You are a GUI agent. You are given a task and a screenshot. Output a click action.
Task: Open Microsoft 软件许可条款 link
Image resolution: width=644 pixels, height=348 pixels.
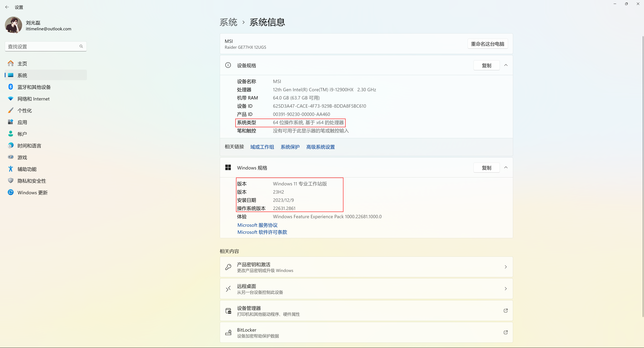coord(262,232)
